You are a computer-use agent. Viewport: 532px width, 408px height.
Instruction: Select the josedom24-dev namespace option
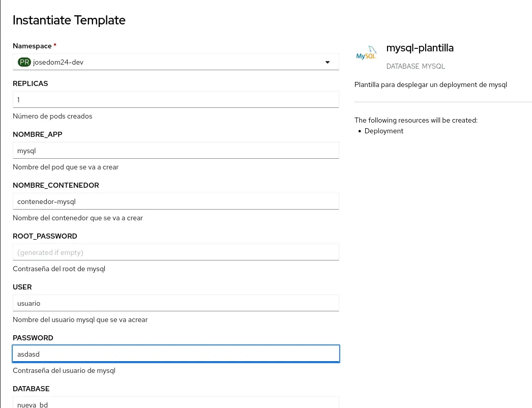tap(58, 62)
